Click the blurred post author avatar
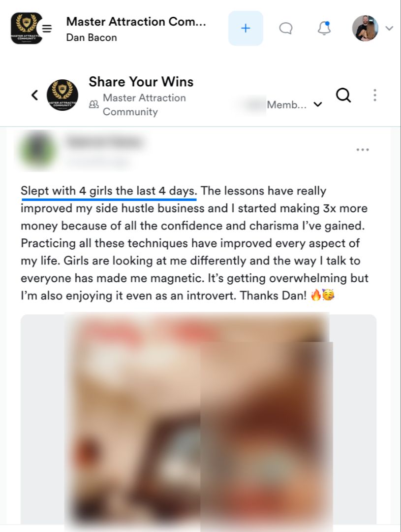Image resolution: width=401 pixels, height=532 pixels. (x=37, y=150)
